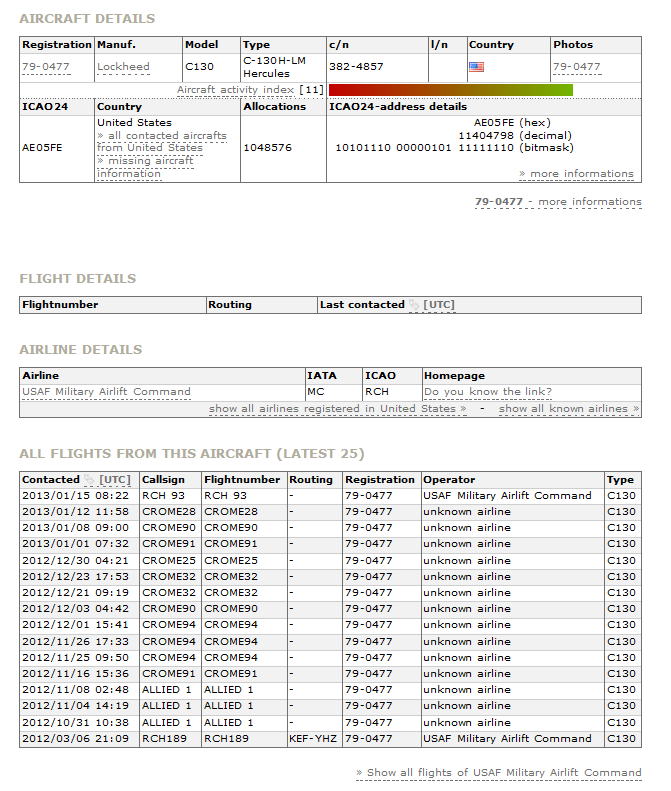
Task: Click the C-130H-LM Hercules type cell
Action: click(283, 67)
